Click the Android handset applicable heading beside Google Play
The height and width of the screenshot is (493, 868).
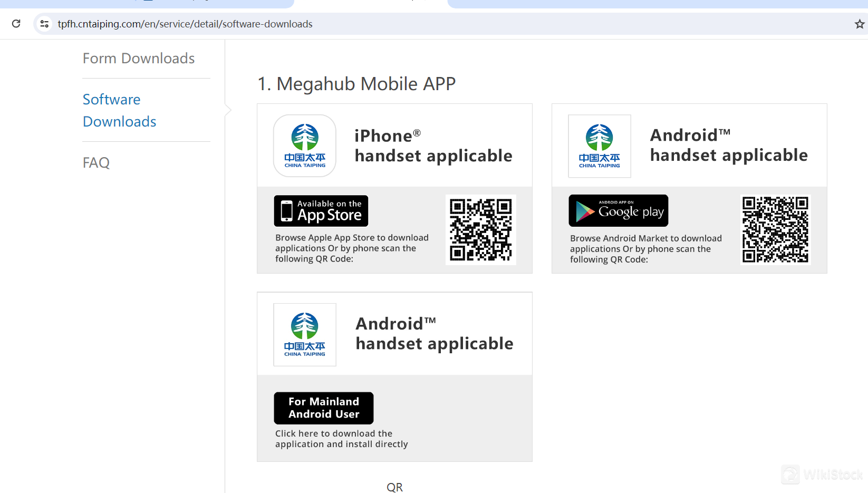(729, 145)
